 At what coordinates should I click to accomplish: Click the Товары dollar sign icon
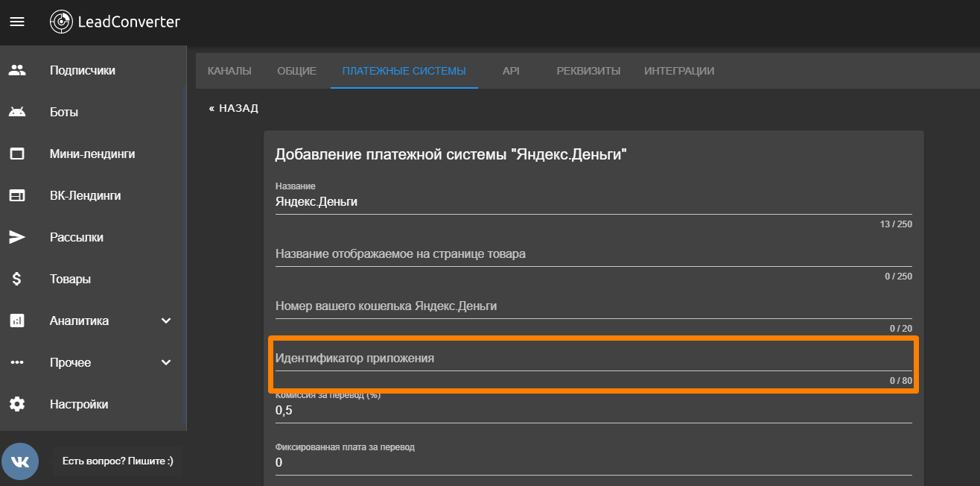click(x=17, y=280)
